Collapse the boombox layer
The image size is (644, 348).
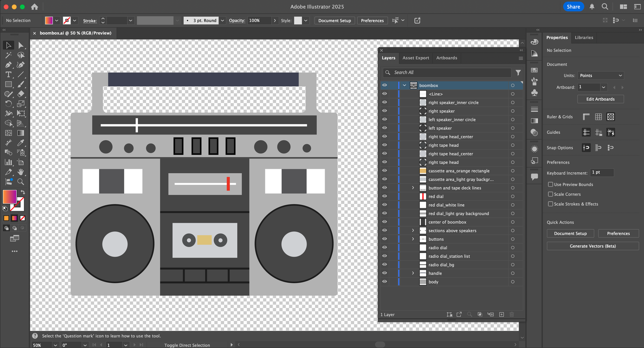[x=404, y=85]
